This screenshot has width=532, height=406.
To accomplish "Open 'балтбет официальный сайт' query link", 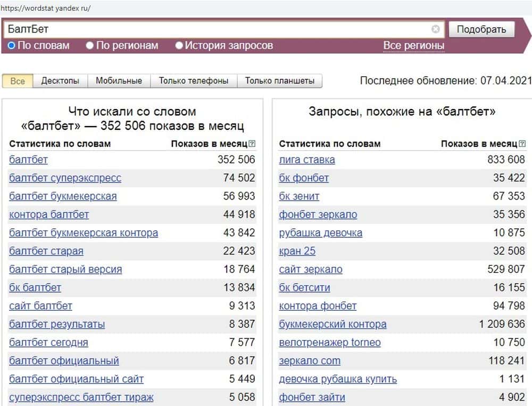I will coord(76,379).
